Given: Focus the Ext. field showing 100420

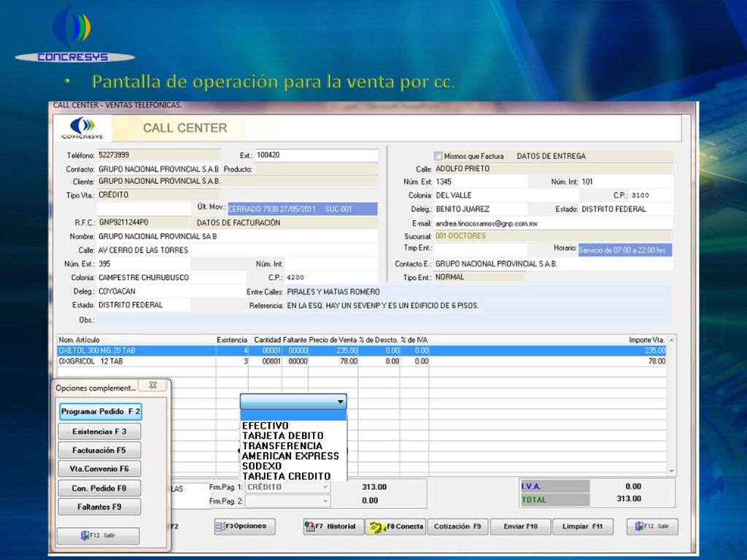Looking at the screenshot, I should 317,155.
